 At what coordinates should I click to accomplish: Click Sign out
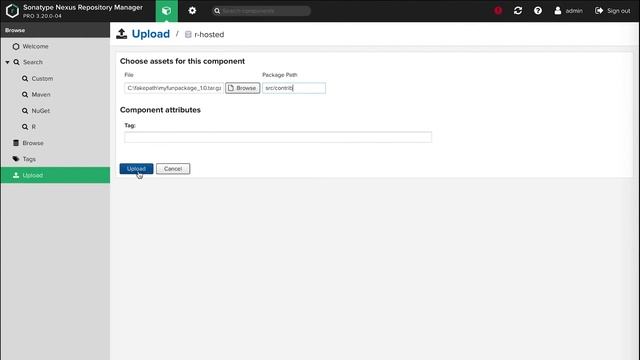tap(613, 11)
